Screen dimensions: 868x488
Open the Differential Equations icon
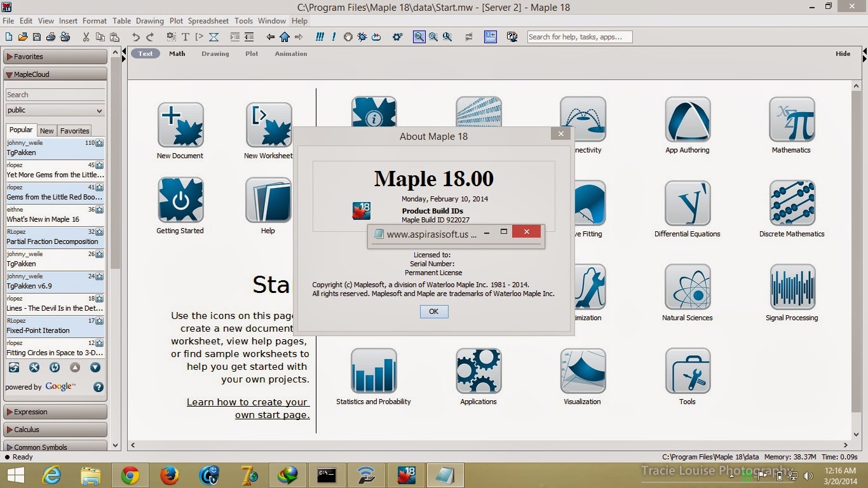688,203
